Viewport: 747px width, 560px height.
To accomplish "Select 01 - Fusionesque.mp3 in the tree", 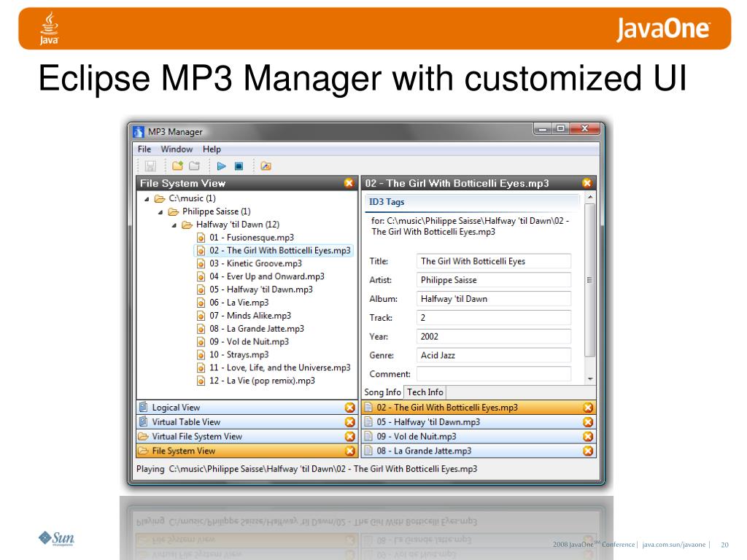I will 252,237.
